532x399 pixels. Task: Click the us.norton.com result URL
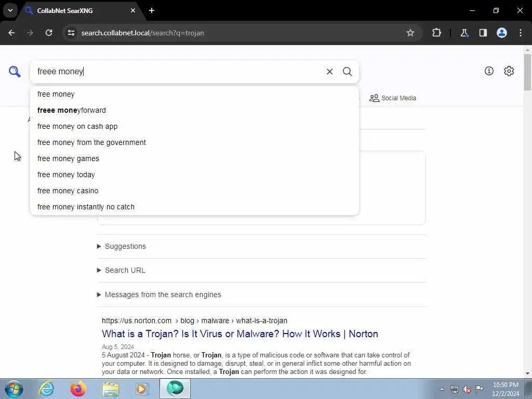(x=194, y=321)
